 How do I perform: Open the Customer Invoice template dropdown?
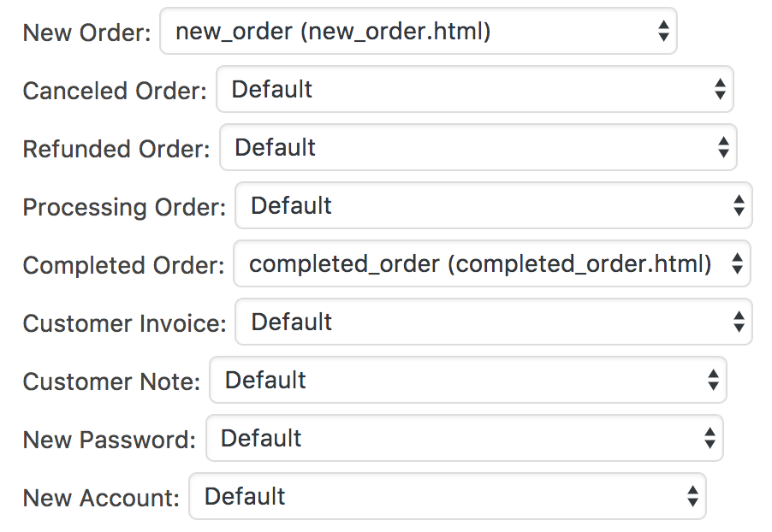pyautogui.click(x=493, y=322)
